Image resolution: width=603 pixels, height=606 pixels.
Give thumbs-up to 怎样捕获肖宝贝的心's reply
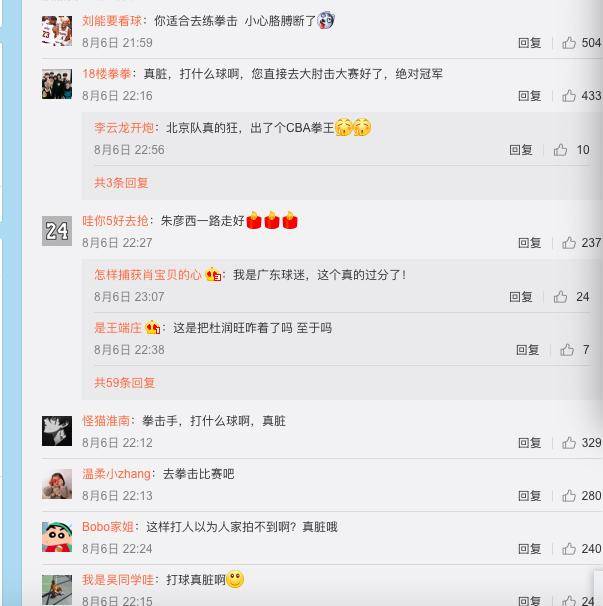point(560,297)
